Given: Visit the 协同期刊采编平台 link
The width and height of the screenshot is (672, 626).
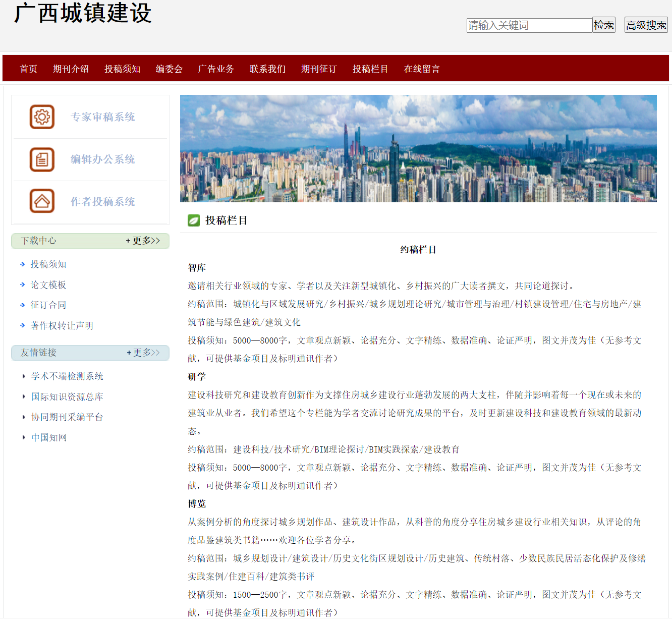Looking at the screenshot, I should (x=67, y=417).
